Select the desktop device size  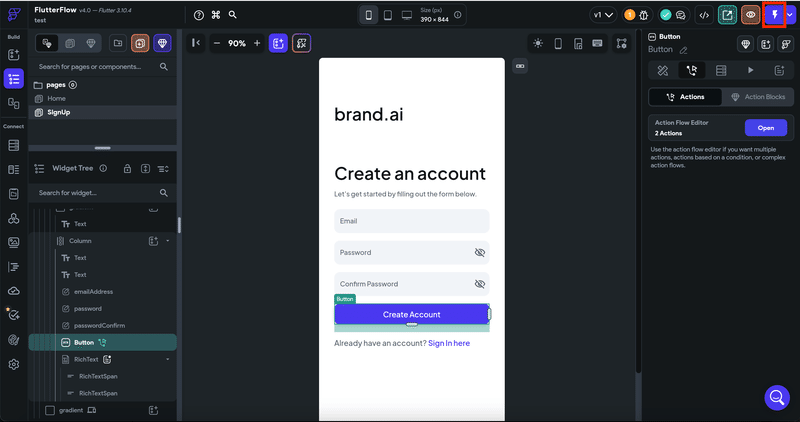407,15
